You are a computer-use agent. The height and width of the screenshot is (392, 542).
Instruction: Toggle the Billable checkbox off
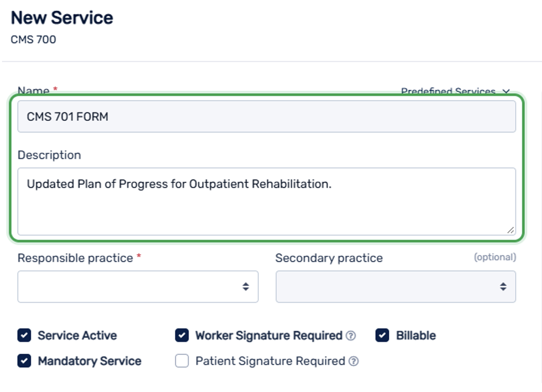(382, 335)
